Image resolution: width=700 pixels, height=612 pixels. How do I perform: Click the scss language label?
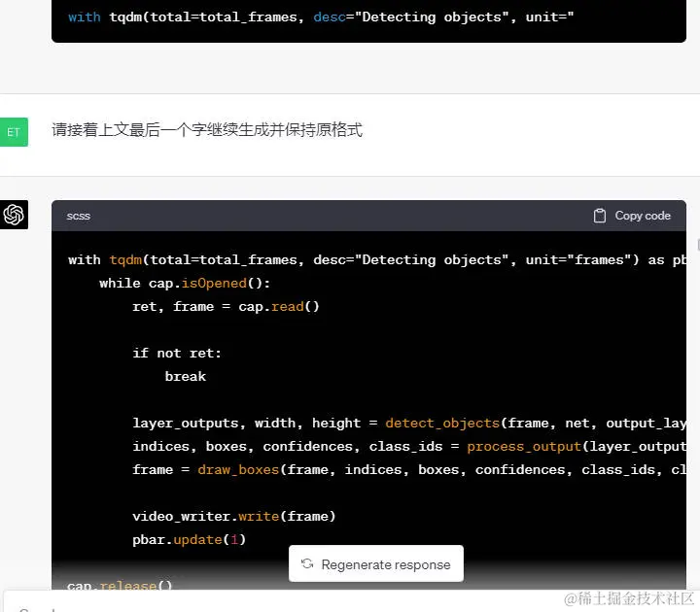tap(79, 217)
